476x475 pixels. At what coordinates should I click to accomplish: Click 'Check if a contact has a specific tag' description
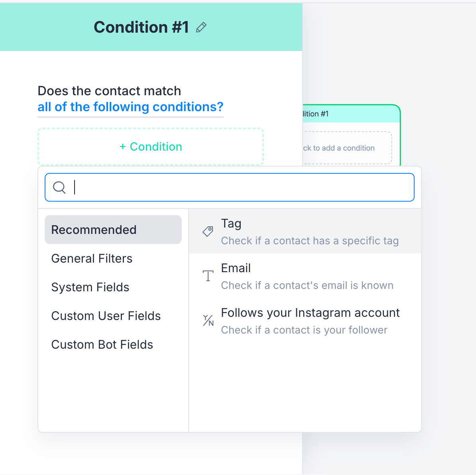tap(310, 241)
